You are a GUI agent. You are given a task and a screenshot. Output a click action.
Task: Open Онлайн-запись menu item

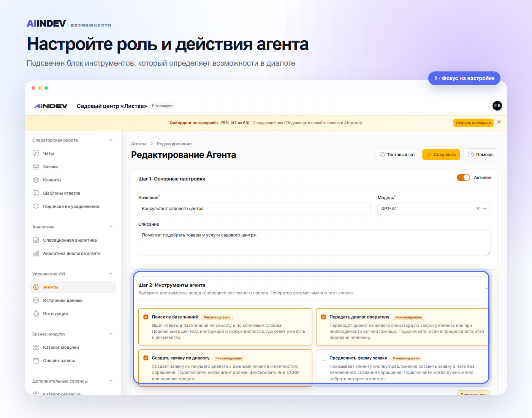tap(73, 361)
